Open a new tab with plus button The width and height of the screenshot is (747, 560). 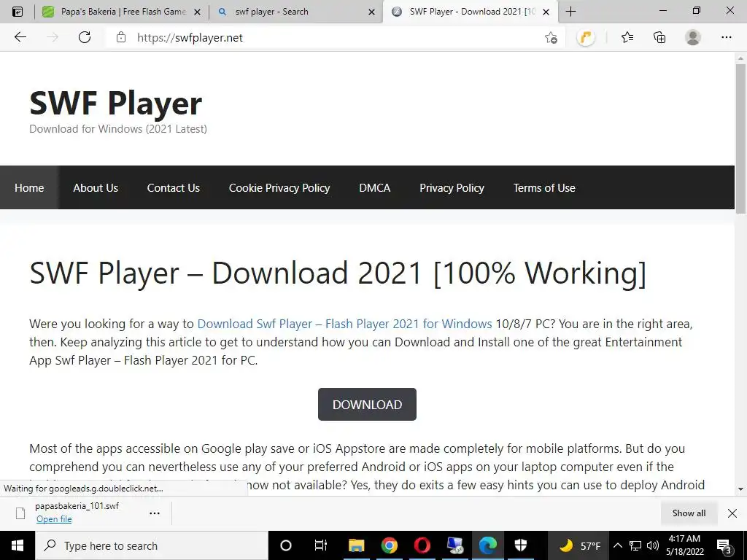570,12
